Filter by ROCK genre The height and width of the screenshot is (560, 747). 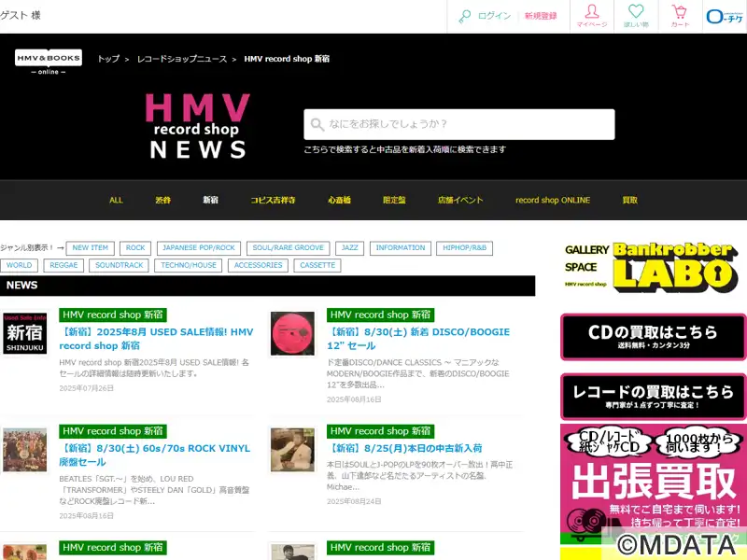pos(135,248)
